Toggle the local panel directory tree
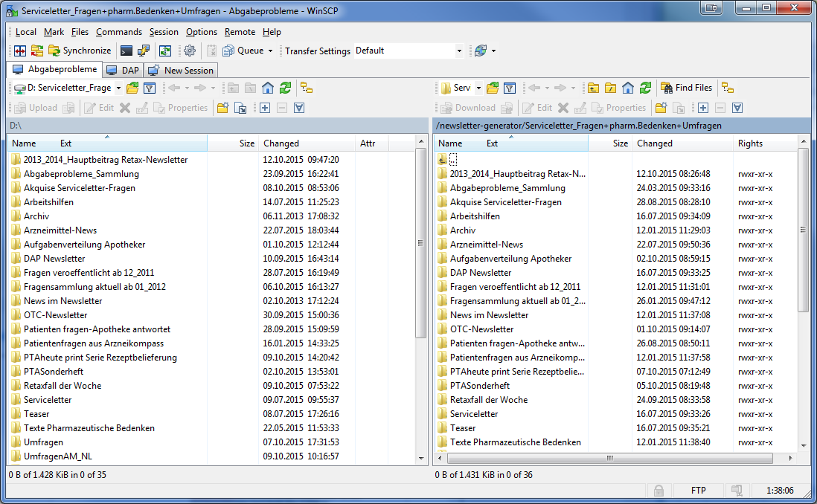 [306, 88]
